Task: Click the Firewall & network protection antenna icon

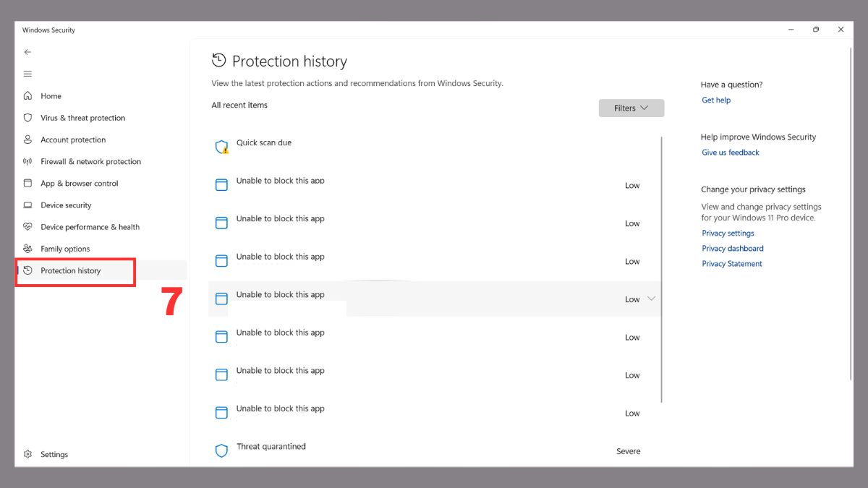Action: coord(27,161)
